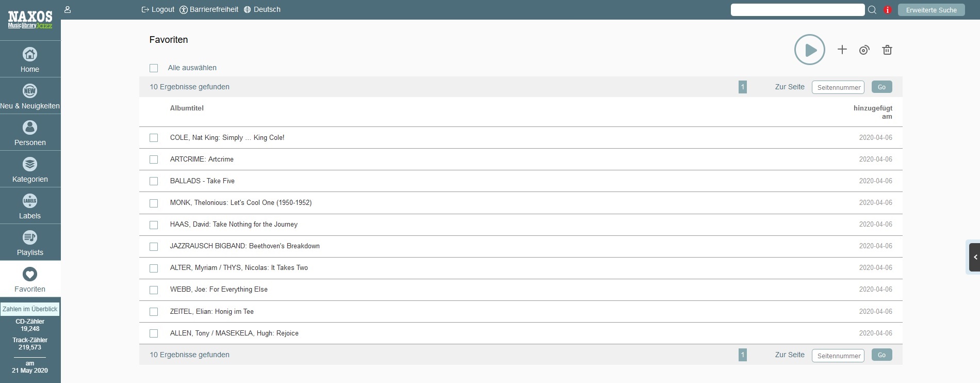Image resolution: width=980 pixels, height=383 pixels.
Task: Click the red info icon
Action: [x=887, y=10]
